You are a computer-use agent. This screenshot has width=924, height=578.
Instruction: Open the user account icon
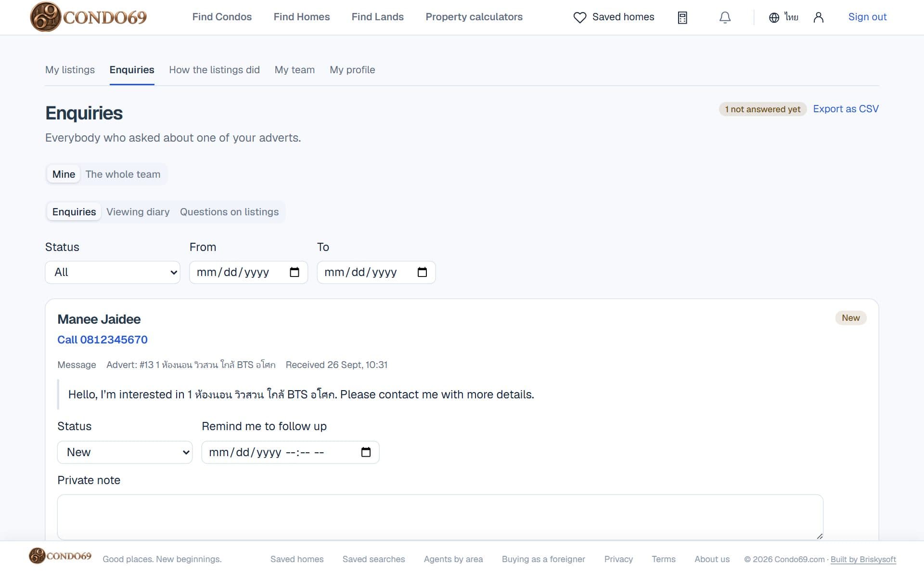click(x=819, y=17)
